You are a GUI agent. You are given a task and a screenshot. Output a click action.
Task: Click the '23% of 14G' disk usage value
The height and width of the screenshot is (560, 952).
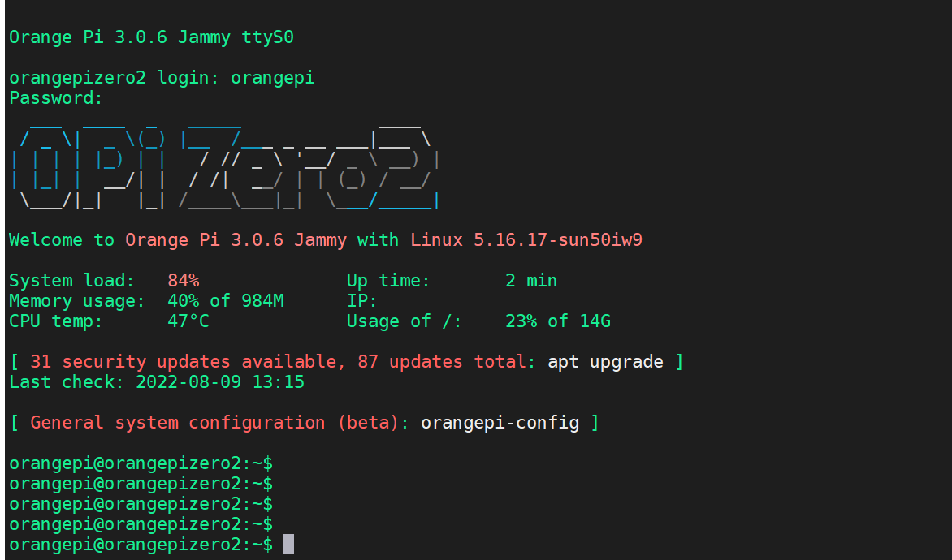(558, 321)
